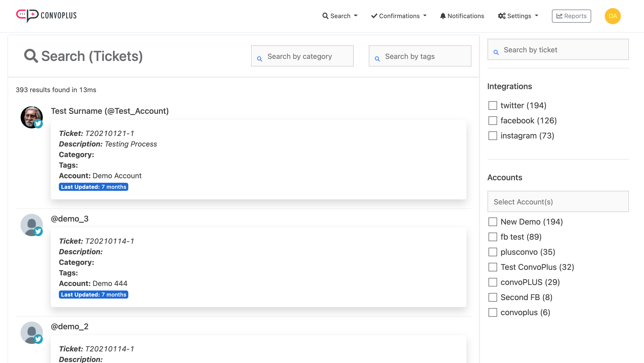The image size is (644, 363).
Task: Click the Reports chart icon
Action: [x=559, y=16]
